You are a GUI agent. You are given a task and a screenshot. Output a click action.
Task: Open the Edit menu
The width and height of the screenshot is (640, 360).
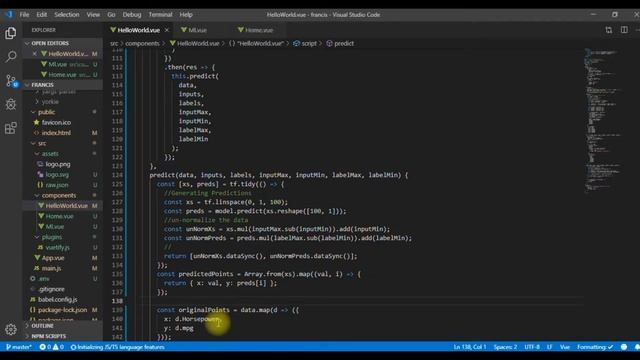(x=42, y=15)
